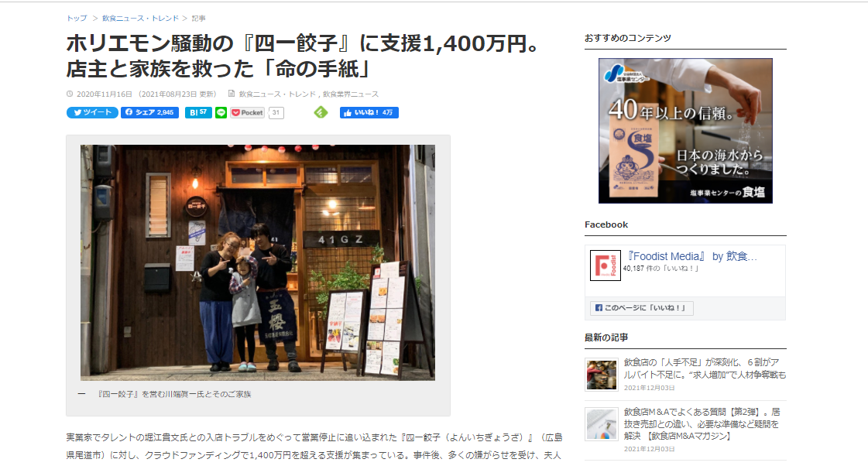This screenshot has width=868, height=466.
Task: Click the green Feedly icon
Action: click(321, 112)
